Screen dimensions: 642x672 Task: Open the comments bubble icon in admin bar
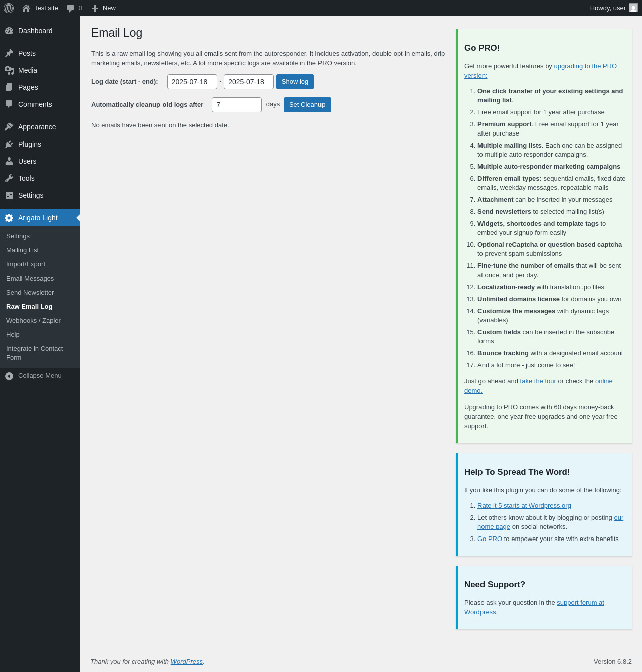(71, 8)
